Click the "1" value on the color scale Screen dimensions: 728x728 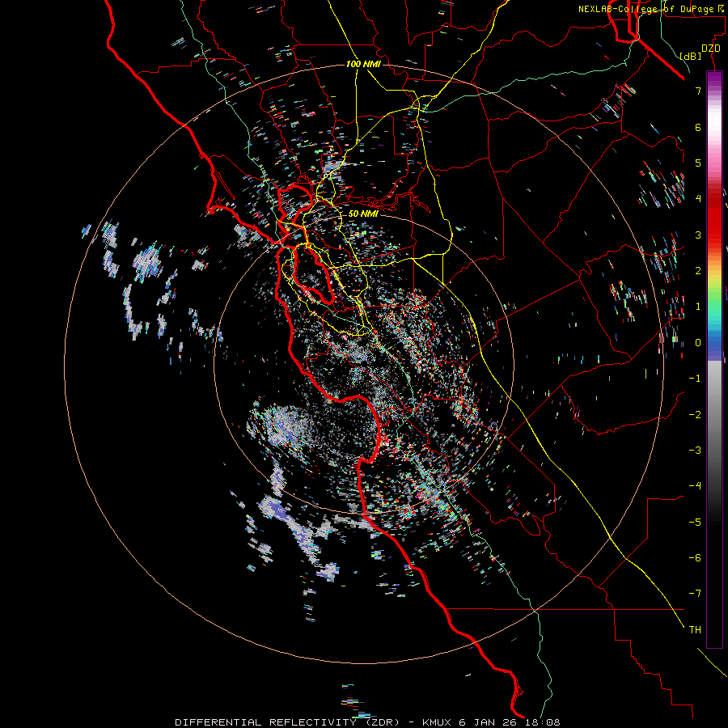pyautogui.click(x=698, y=307)
